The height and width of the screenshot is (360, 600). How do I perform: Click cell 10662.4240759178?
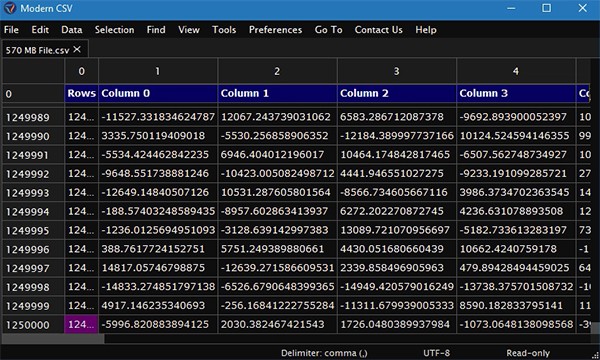(516, 249)
